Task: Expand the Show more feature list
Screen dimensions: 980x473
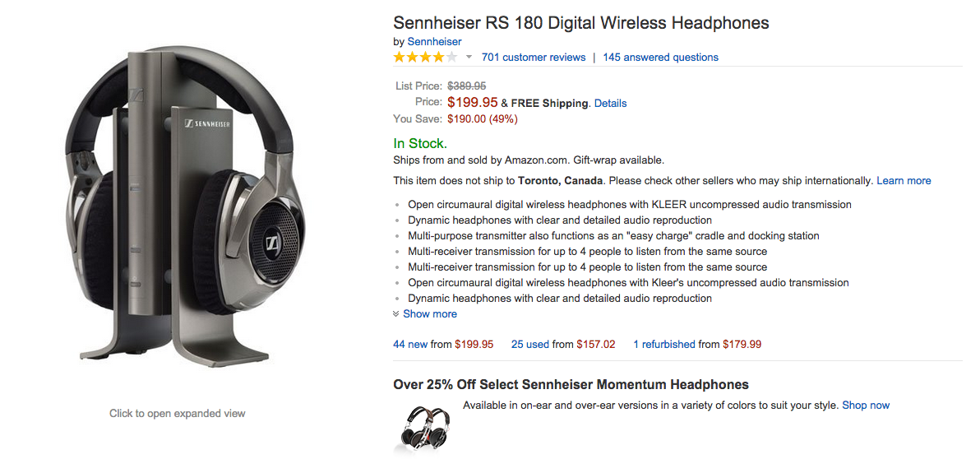Action: (430, 314)
